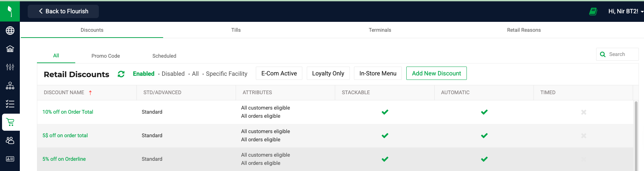Open the customers people sidebar icon

coord(10,140)
